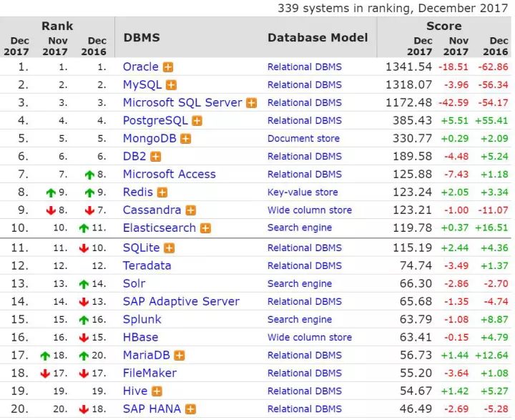Open the SAP Adaptive Server link

(181, 301)
